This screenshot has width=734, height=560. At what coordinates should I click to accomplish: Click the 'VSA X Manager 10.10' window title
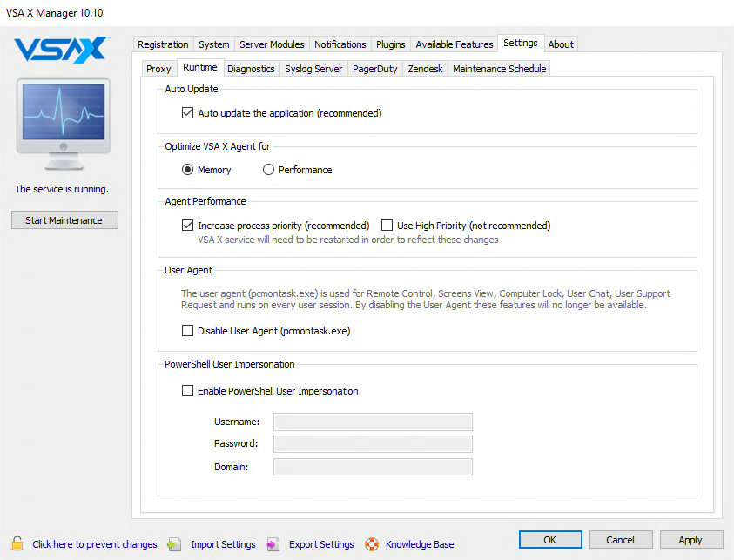(54, 13)
